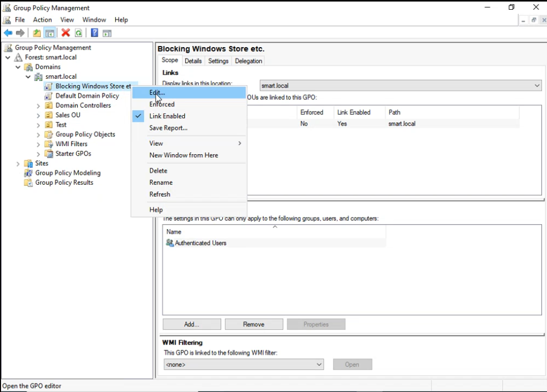
Task: Switch to the Details tab
Action: pos(193,61)
